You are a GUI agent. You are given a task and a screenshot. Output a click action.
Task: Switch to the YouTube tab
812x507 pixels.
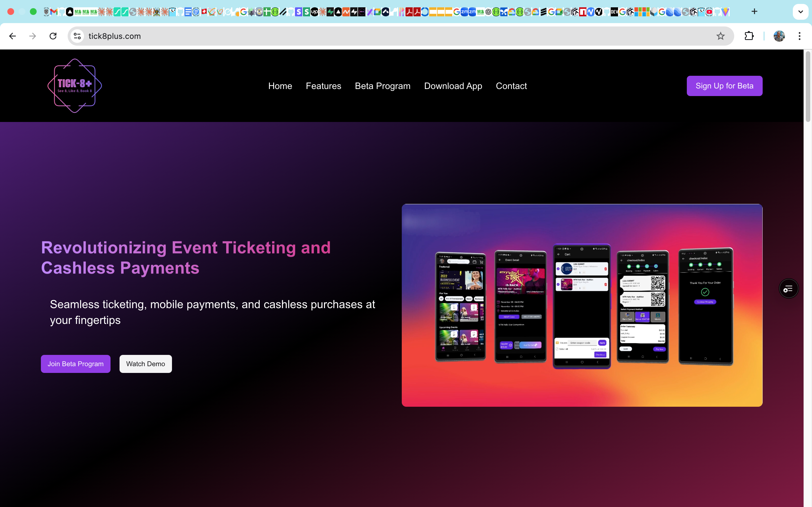pyautogui.click(x=709, y=12)
